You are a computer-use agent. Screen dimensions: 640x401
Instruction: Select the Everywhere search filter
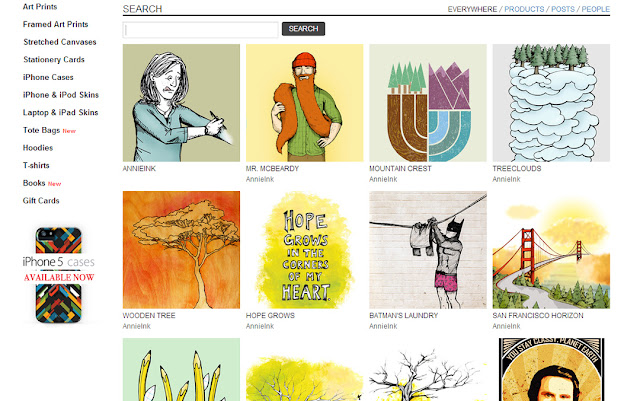(472, 9)
